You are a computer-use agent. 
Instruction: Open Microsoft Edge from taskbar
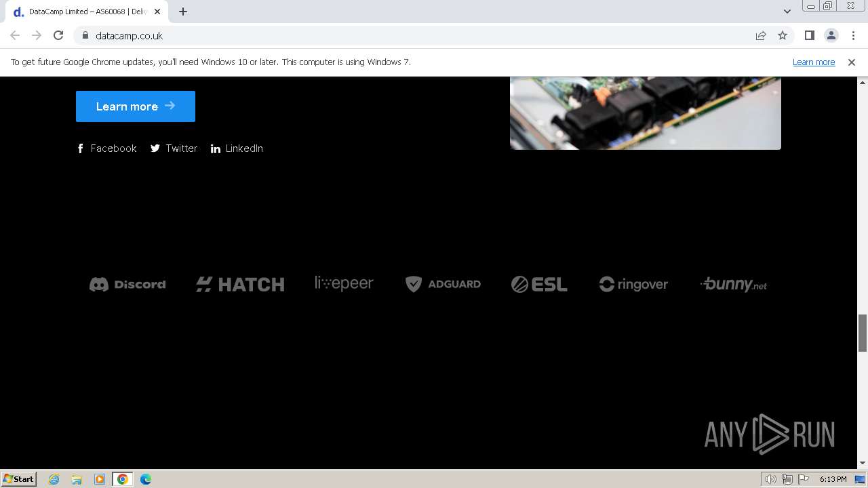pyautogui.click(x=146, y=479)
